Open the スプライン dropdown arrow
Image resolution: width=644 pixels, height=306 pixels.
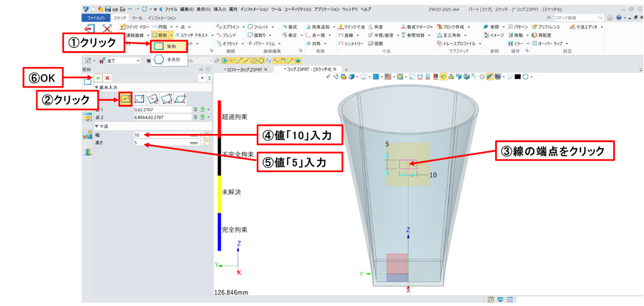pos(243,27)
